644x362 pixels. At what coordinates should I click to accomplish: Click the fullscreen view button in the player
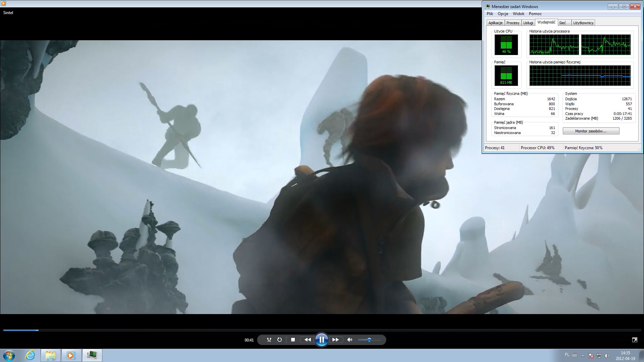[635, 340]
